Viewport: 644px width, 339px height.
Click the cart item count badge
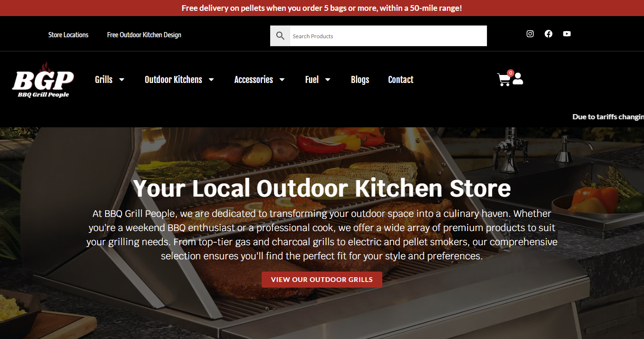(x=510, y=73)
